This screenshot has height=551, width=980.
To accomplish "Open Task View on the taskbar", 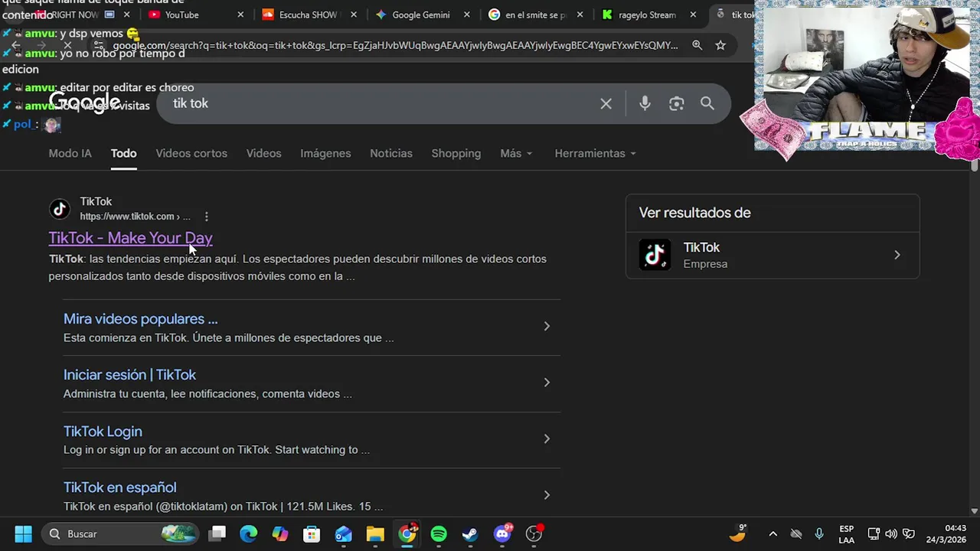I will point(217,533).
